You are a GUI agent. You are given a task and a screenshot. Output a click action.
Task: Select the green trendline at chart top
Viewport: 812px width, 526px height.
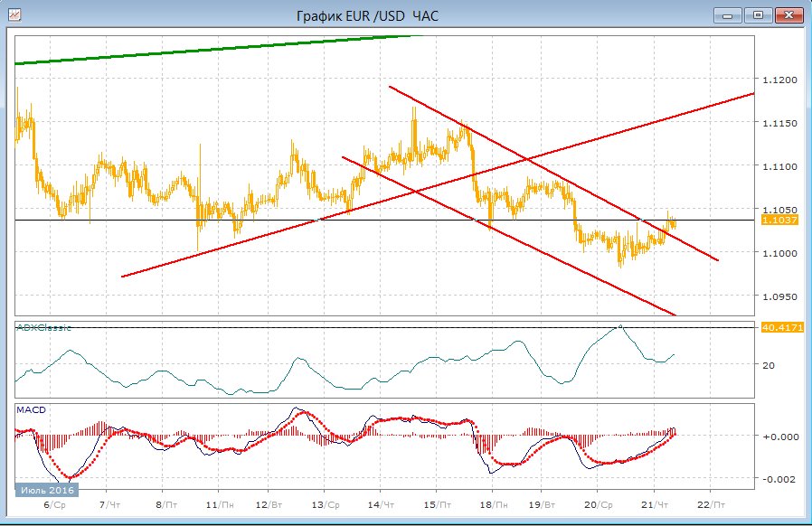coord(217,50)
